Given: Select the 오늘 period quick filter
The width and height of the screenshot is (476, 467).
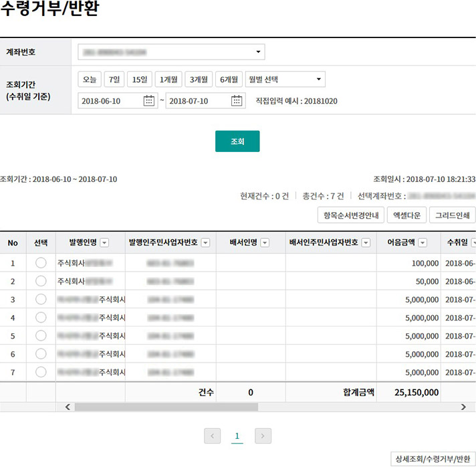Looking at the screenshot, I should [90, 80].
